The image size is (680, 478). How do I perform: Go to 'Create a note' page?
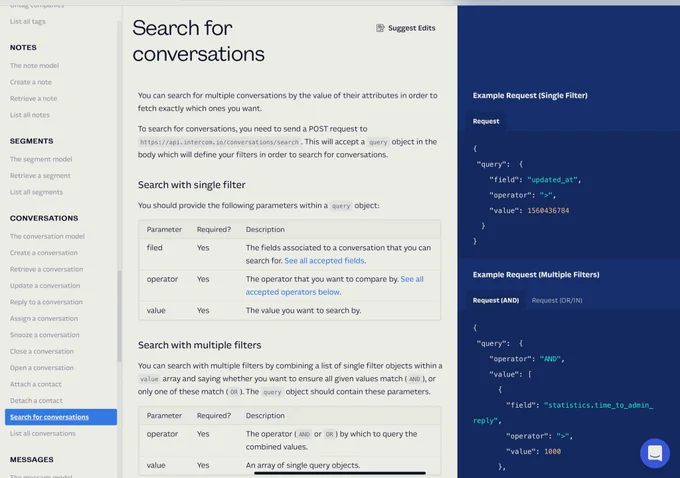(x=31, y=82)
